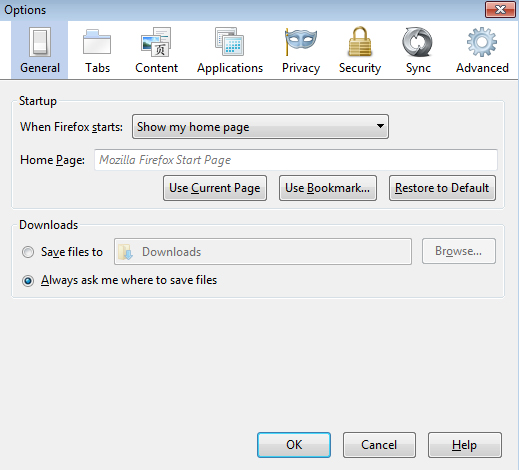Click into the Home Page text field
This screenshot has height=470, width=519.
tap(296, 160)
